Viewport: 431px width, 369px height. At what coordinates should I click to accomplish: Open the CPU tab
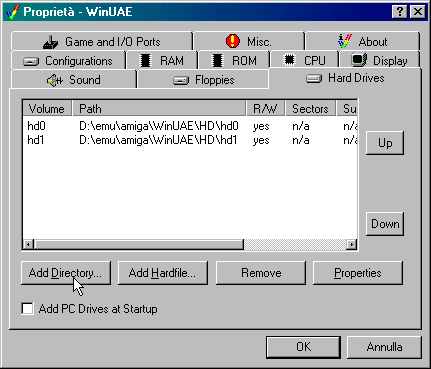(305, 61)
